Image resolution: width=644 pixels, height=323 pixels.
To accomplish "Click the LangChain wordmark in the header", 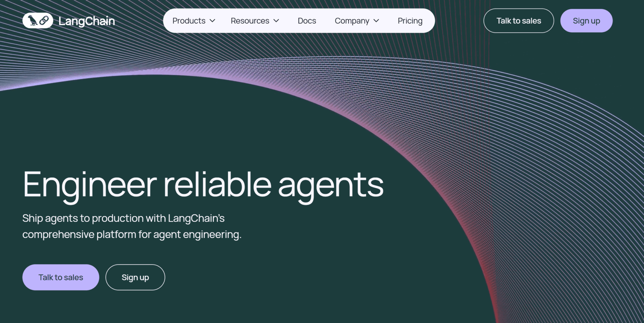I will pyautogui.click(x=87, y=21).
